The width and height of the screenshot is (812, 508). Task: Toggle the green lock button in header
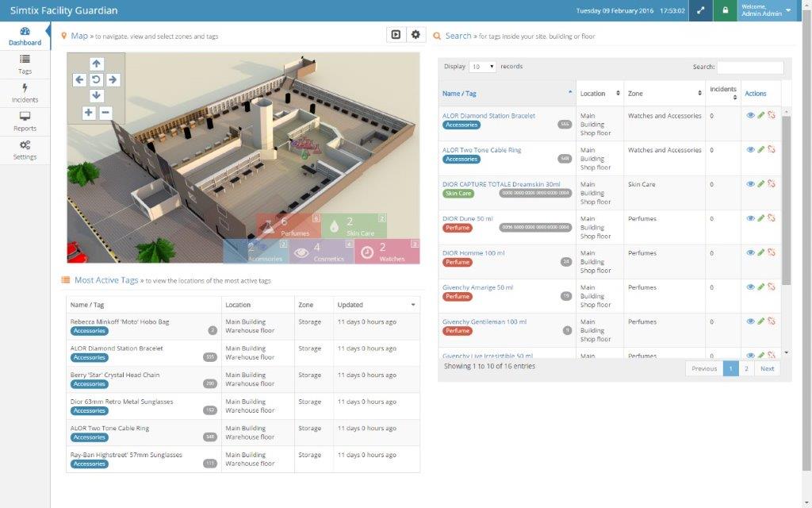click(x=724, y=10)
